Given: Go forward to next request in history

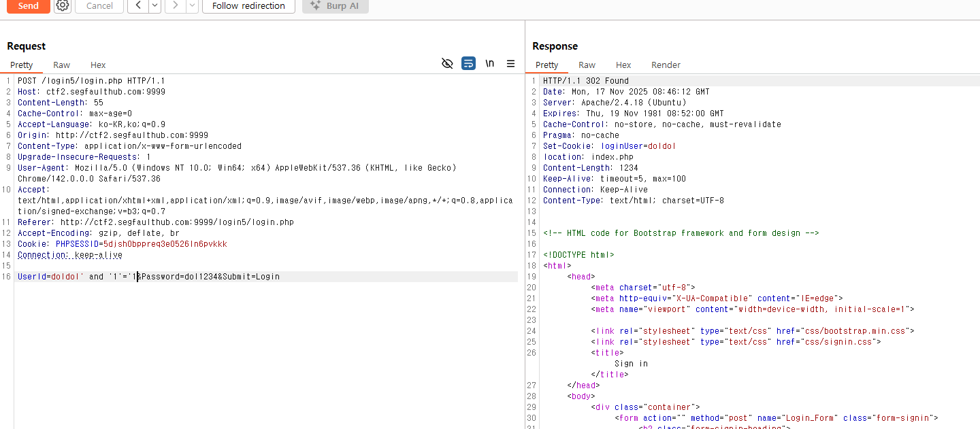Looking at the screenshot, I should pos(175,5).
